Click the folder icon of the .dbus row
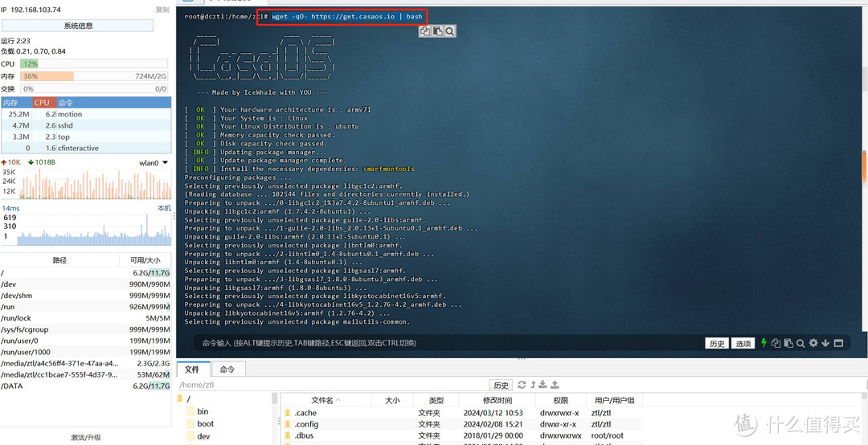The width and height of the screenshot is (868, 445). click(x=287, y=435)
